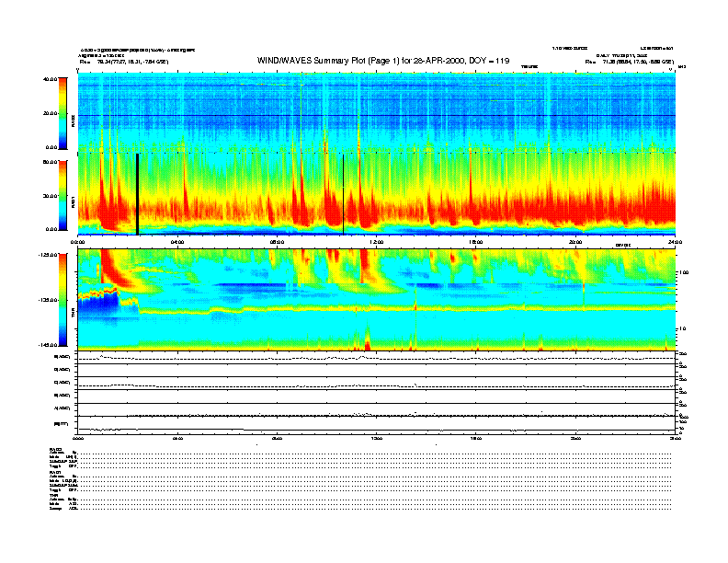The height and width of the screenshot is (563, 728).
Task: Click the -145.00 label on TNR scale
Action: tap(48, 345)
